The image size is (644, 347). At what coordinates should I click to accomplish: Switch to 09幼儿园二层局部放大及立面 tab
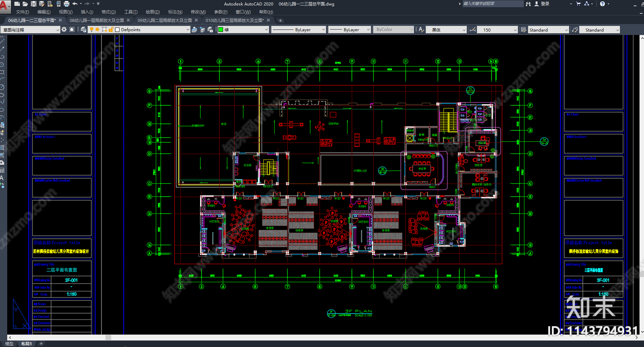(165, 20)
